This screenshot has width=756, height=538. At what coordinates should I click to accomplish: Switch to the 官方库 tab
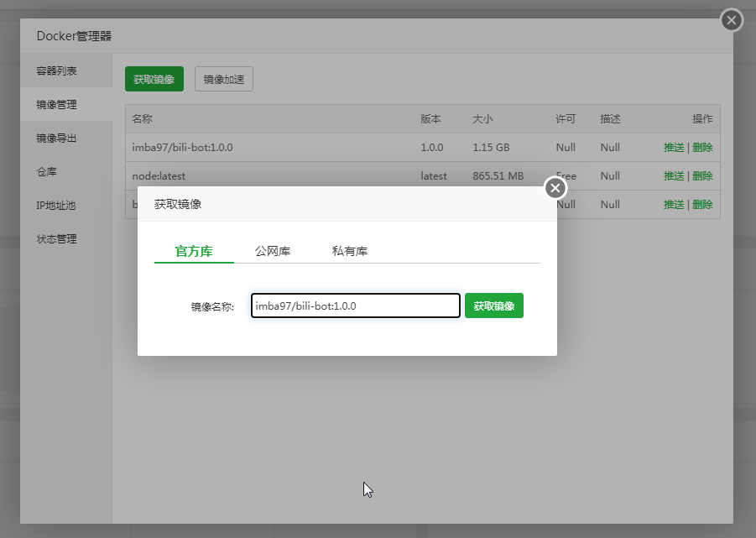click(x=194, y=251)
